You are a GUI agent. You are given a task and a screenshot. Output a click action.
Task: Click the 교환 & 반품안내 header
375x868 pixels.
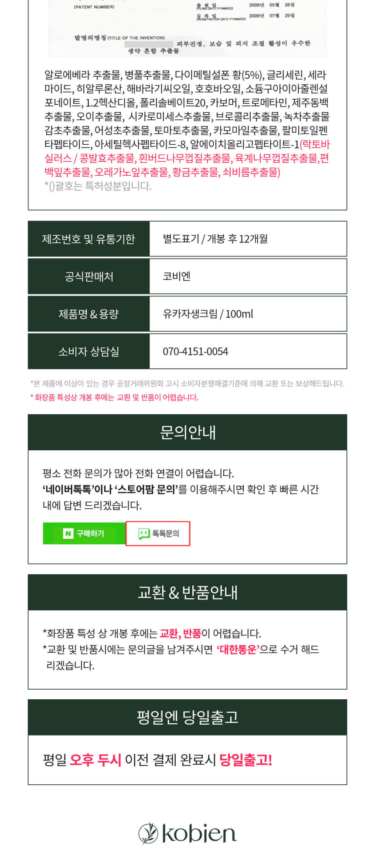[x=187, y=592]
